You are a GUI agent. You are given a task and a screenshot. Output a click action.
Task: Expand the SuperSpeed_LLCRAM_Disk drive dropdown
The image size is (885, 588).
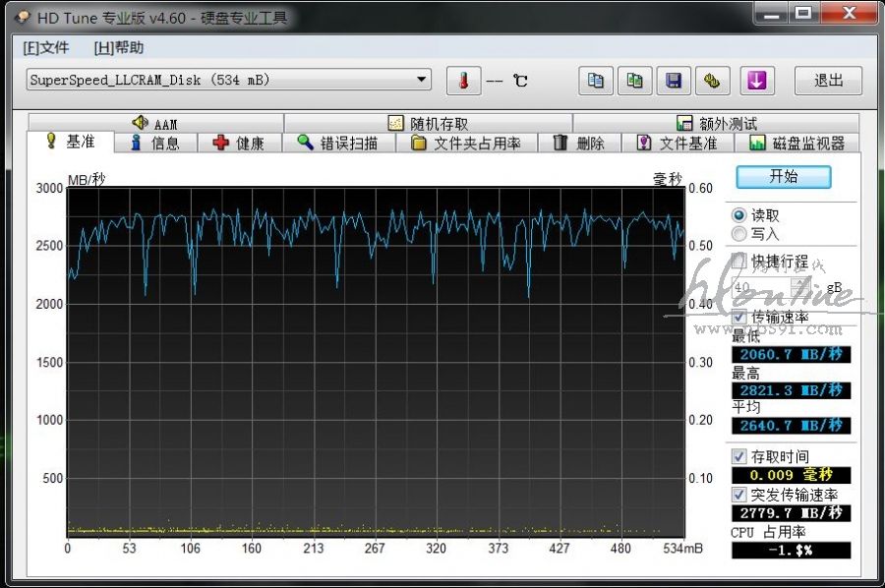[x=422, y=80]
